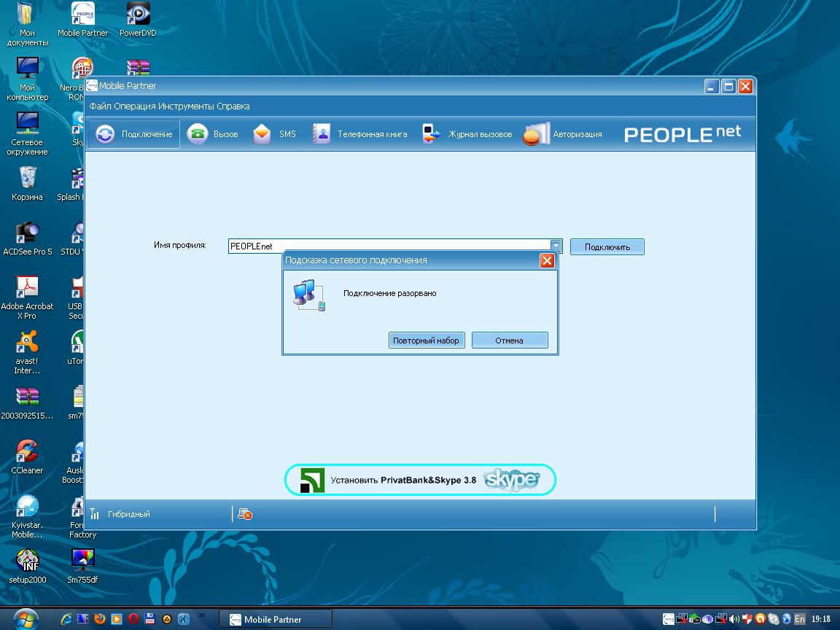Click the Гибридный status bar label
Screen dimensions: 840x630
[x=128, y=514]
